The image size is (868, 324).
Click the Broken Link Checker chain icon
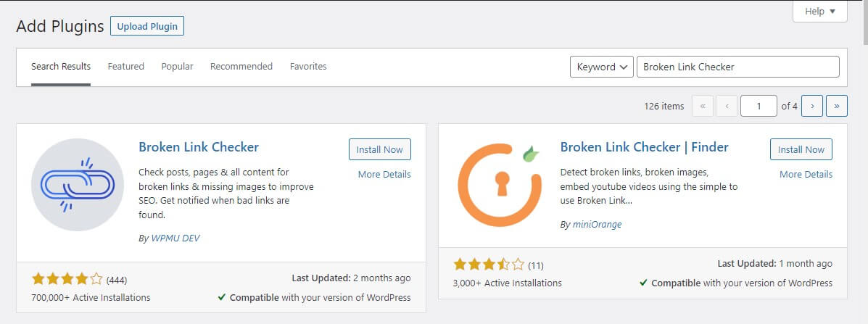(78, 185)
